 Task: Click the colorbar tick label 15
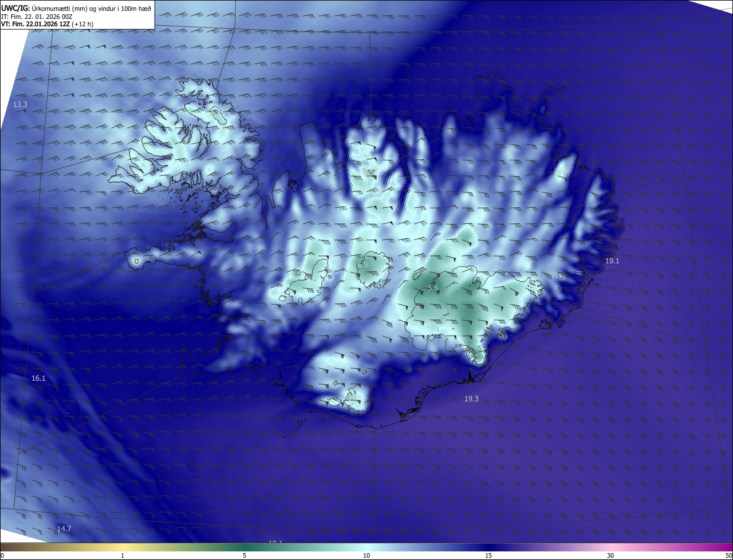coord(488,555)
